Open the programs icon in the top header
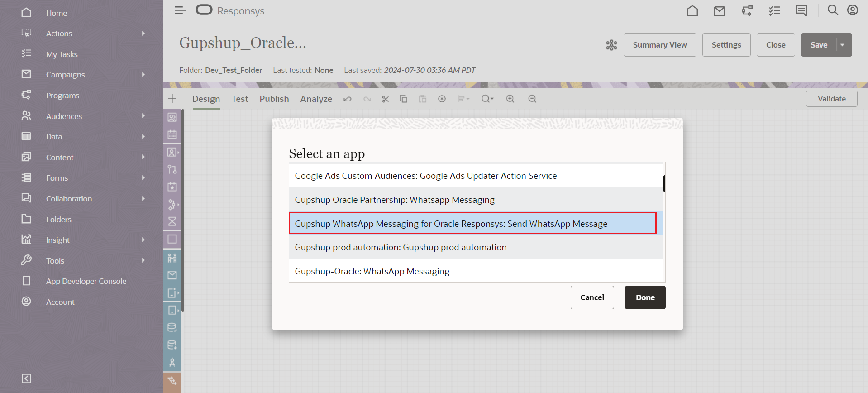 click(x=747, y=10)
